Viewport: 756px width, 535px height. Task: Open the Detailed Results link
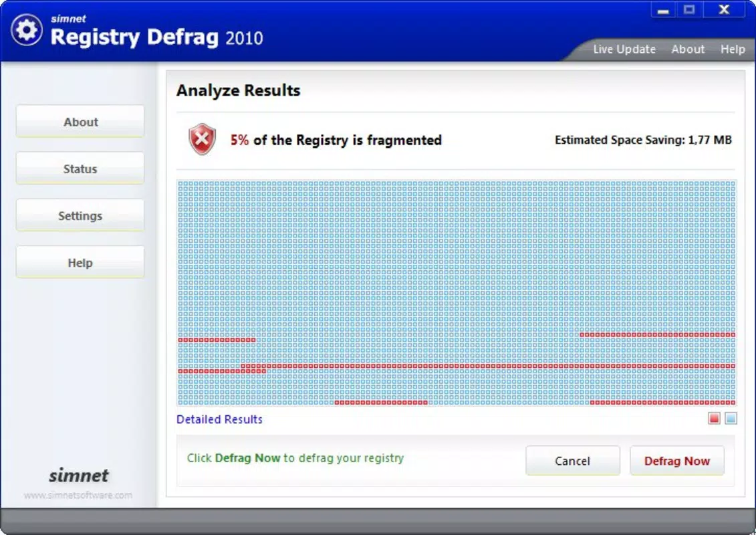pyautogui.click(x=219, y=419)
